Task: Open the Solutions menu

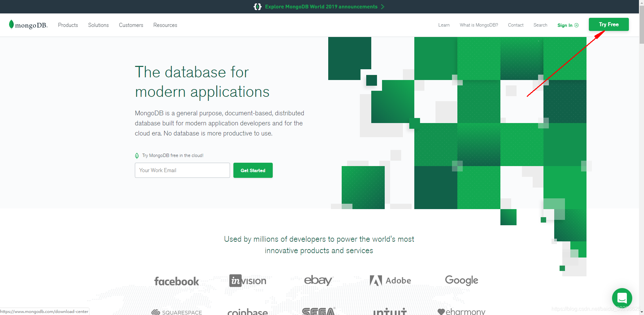Action: (x=99, y=25)
